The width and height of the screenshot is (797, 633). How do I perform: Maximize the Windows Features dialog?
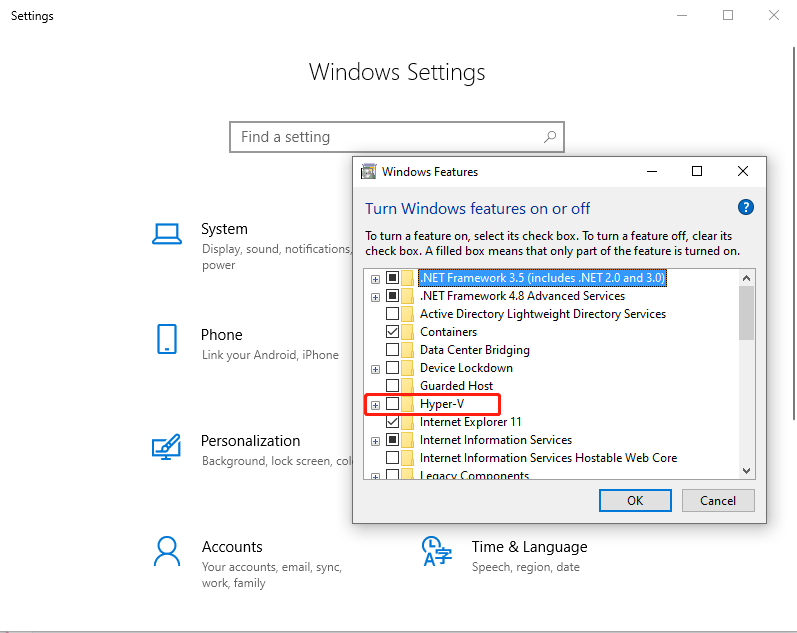pyautogui.click(x=697, y=171)
